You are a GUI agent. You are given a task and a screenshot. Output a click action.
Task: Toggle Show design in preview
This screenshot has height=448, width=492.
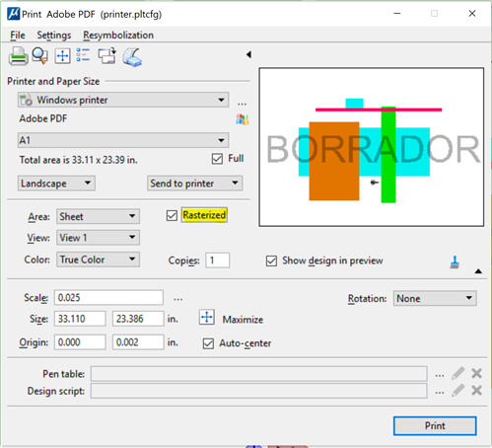click(271, 261)
